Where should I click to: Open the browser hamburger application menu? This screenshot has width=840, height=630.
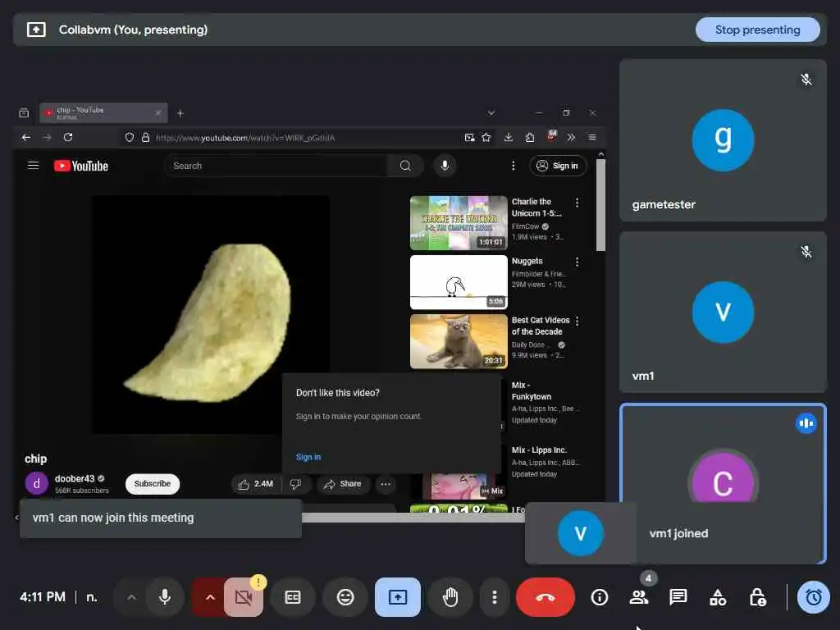tap(592, 138)
